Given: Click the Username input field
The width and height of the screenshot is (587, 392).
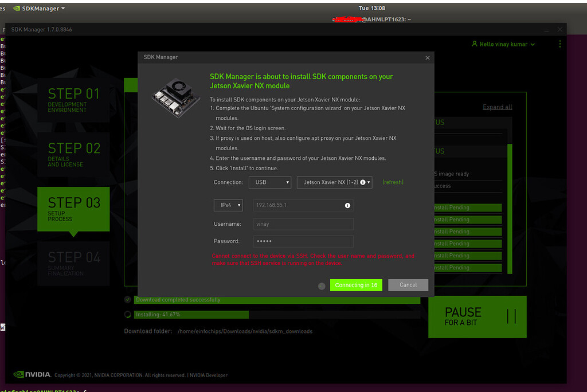Looking at the screenshot, I should pyautogui.click(x=303, y=224).
